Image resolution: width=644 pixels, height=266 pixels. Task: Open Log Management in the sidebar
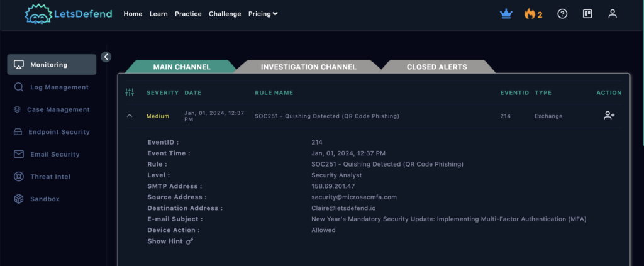click(59, 87)
